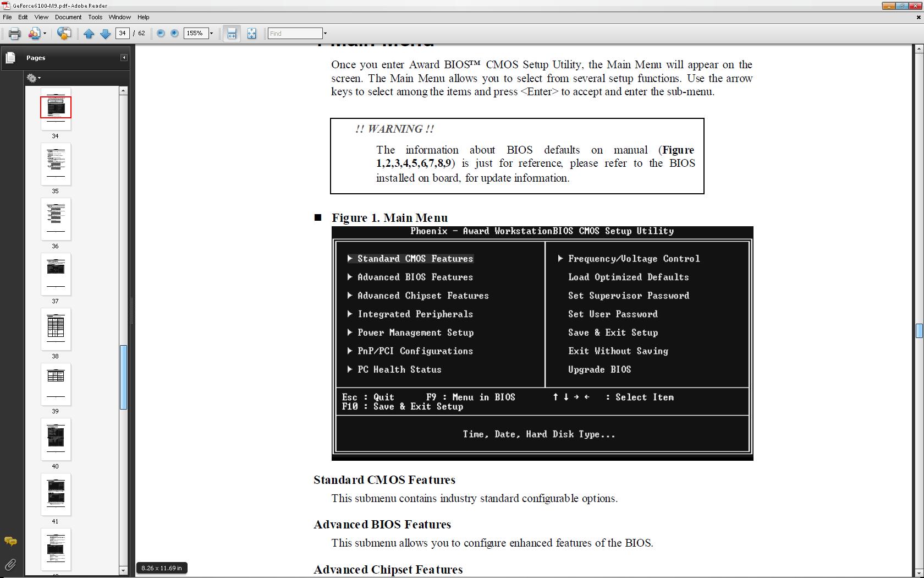Click 'Set Supervisor Password' in the figure
Screen dimensions: 924x578
(x=629, y=296)
